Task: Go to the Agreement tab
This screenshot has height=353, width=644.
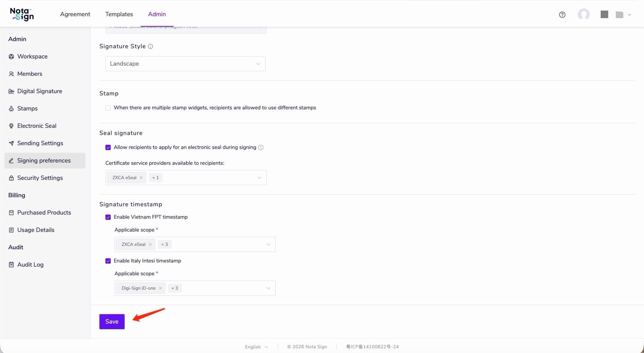Action: [75, 14]
